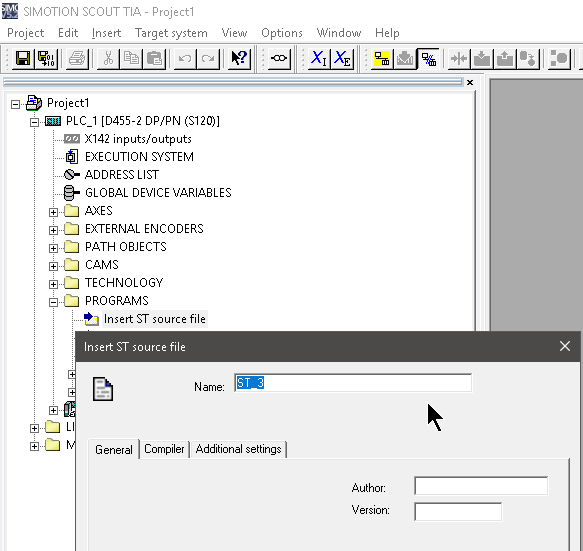Image resolution: width=583 pixels, height=551 pixels.
Task: Expand the CAMS folder
Action: (54, 266)
